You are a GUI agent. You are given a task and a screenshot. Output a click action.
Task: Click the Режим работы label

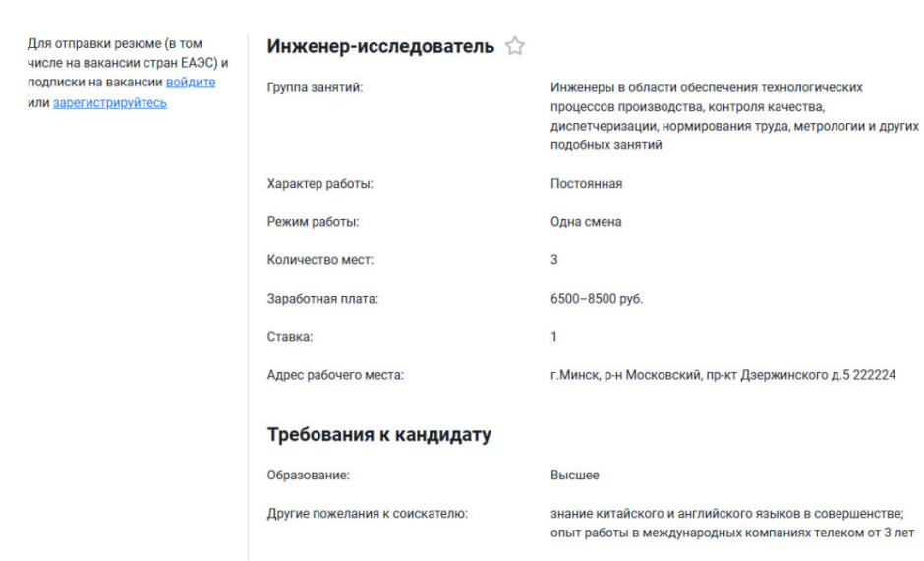click(x=313, y=222)
